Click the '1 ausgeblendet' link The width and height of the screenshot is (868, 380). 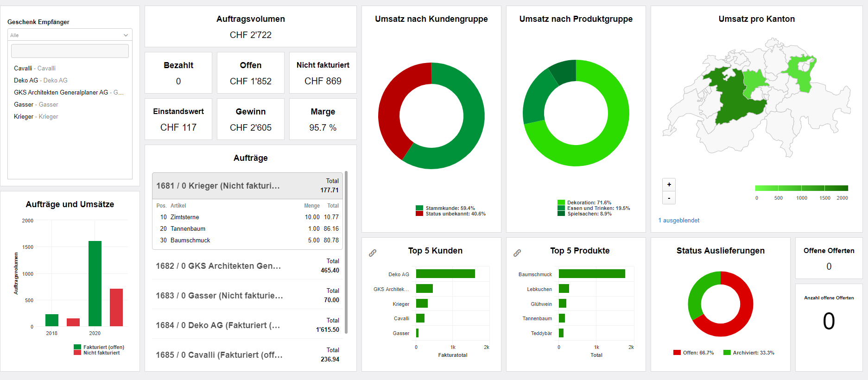pos(678,221)
